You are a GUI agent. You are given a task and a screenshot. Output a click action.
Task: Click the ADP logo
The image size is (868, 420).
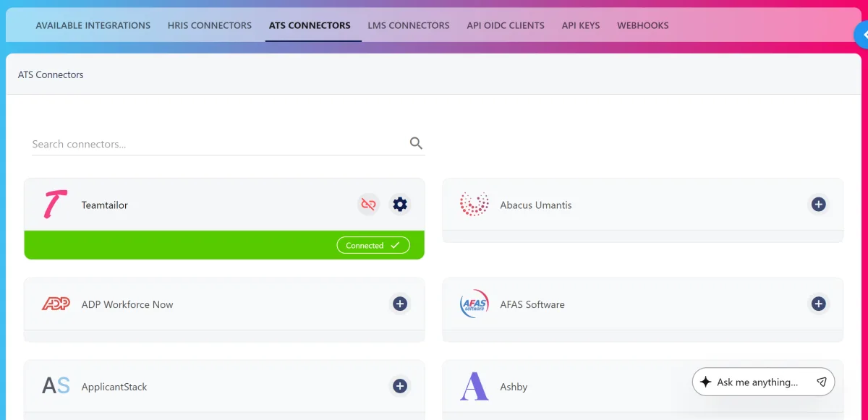[56, 304]
